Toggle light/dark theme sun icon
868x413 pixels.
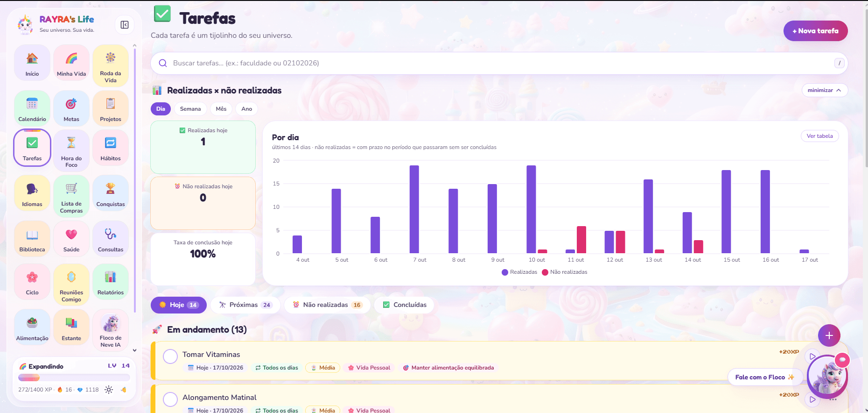[109, 390]
